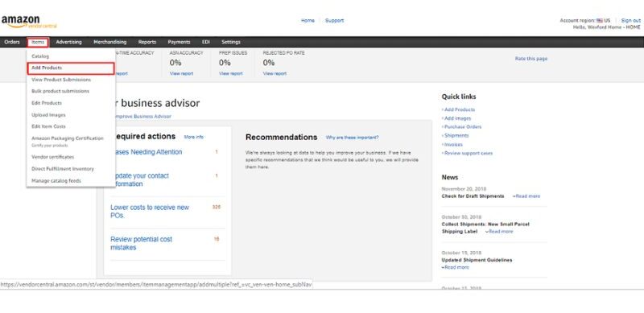Screen dimensions: 644x313
Task: Read more on Updated Shipment Guidelines
Action: 456,267
